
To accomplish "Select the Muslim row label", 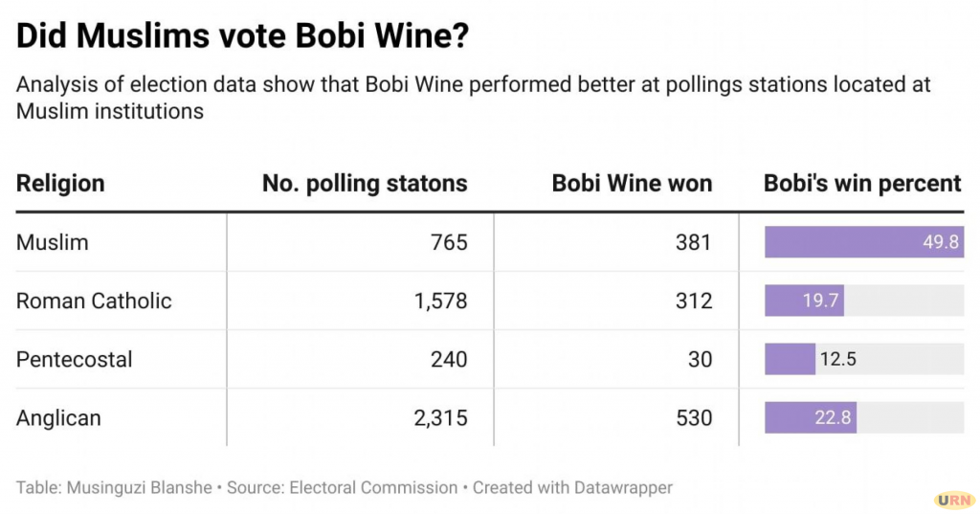I will pyautogui.click(x=53, y=242).
